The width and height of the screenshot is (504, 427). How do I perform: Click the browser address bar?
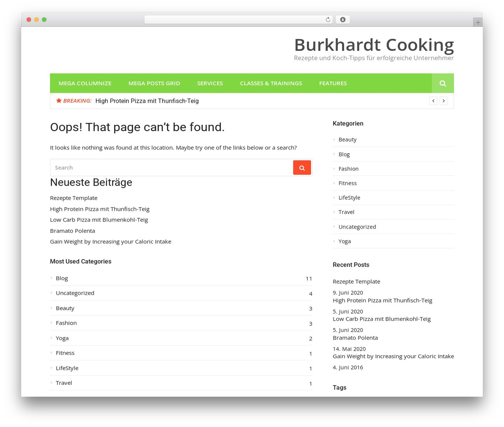pyautogui.click(x=238, y=20)
